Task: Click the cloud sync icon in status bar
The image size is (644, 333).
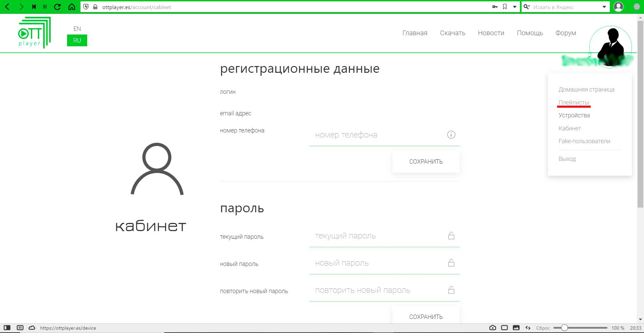Action: [32, 328]
